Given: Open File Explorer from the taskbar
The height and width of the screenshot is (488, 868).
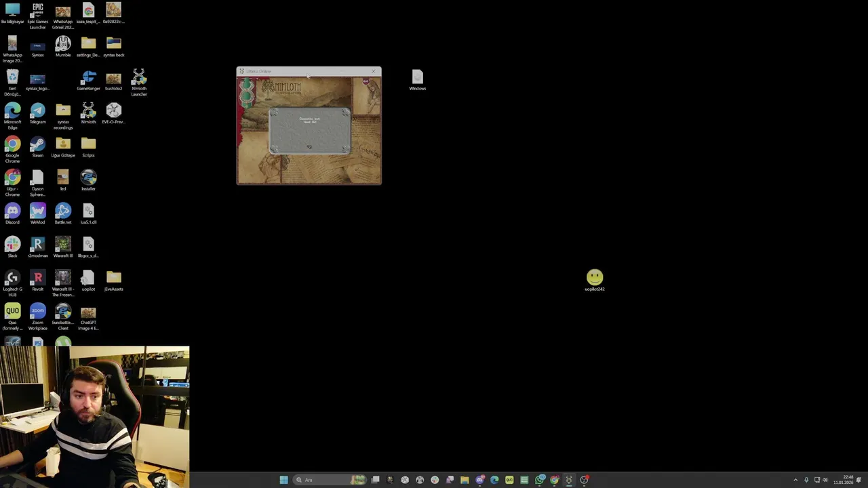Looking at the screenshot, I should pyautogui.click(x=465, y=480).
